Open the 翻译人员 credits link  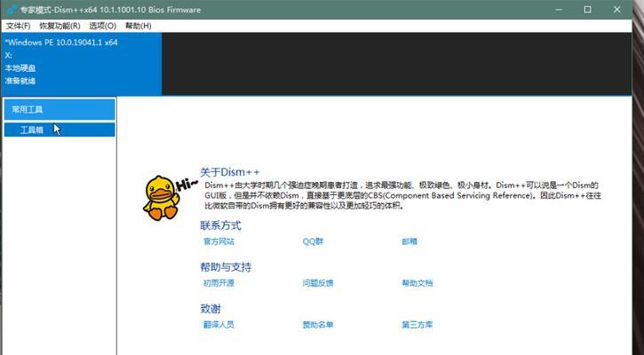click(219, 325)
